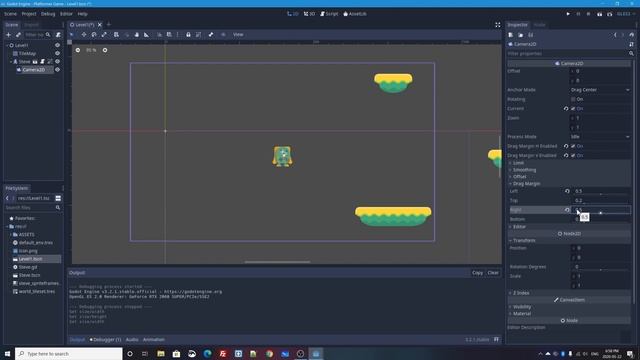
Task: Select the Pan mode hand tool
Action: pyautogui.click(x=136, y=35)
